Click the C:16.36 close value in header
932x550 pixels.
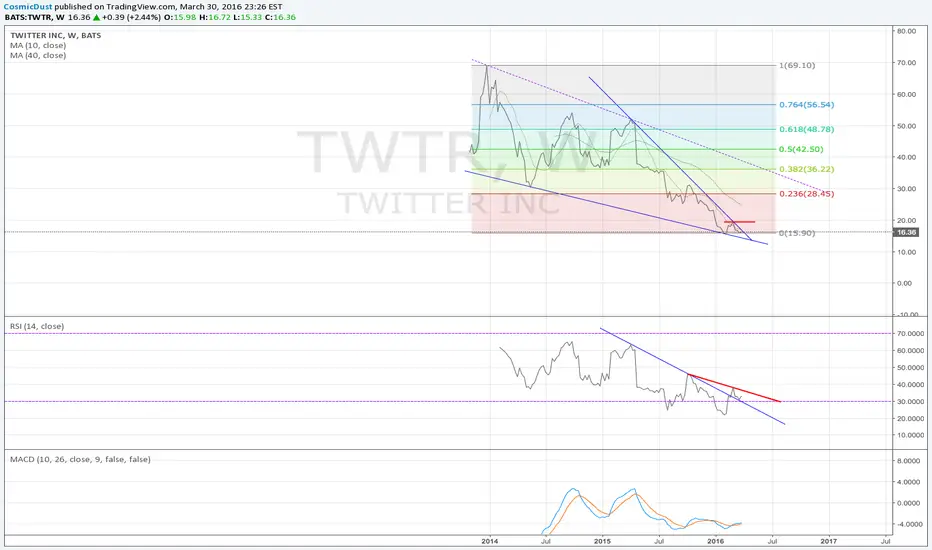pos(280,17)
